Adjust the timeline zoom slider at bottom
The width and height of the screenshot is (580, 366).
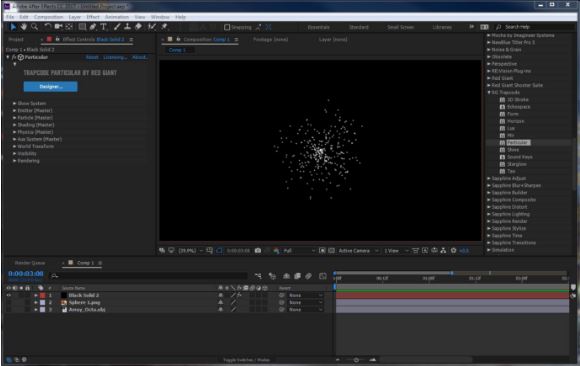(356, 360)
